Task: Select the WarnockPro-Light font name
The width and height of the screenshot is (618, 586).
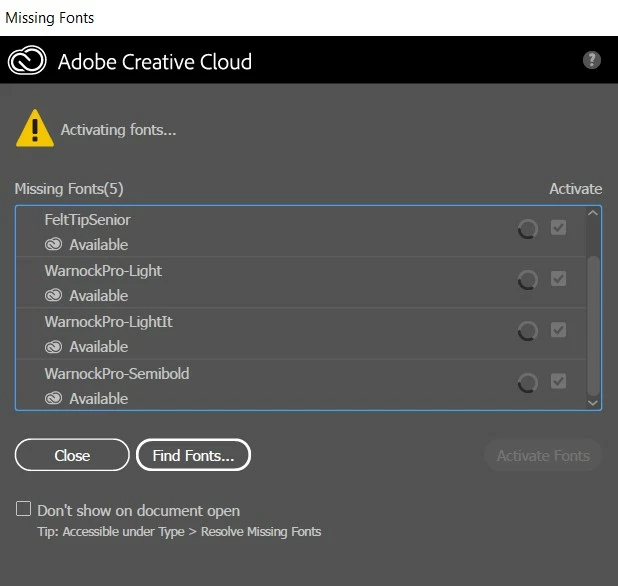Action: (103, 271)
